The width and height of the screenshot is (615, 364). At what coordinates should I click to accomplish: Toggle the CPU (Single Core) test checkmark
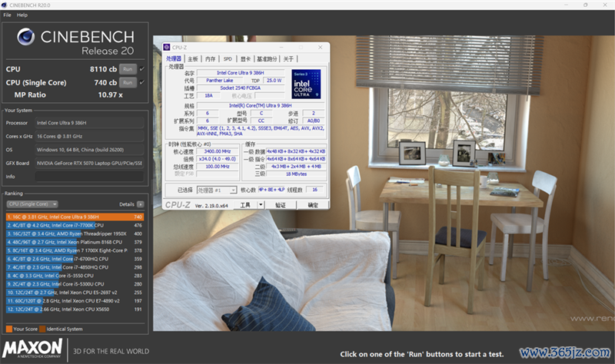pyautogui.click(x=142, y=82)
